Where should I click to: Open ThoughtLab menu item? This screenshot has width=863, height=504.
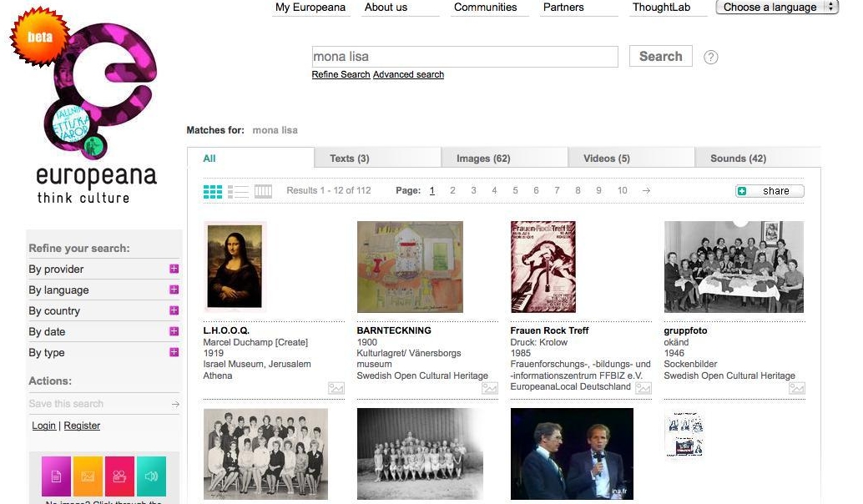(661, 8)
